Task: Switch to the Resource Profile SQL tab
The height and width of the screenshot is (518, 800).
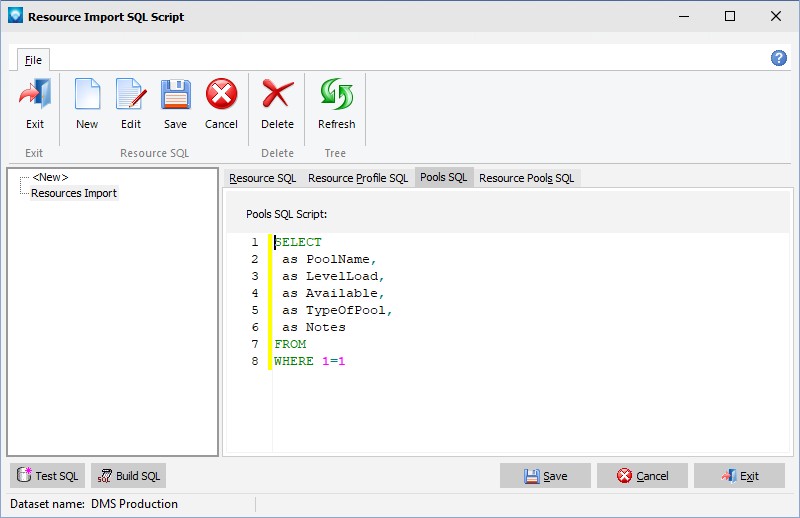Action: click(358, 178)
